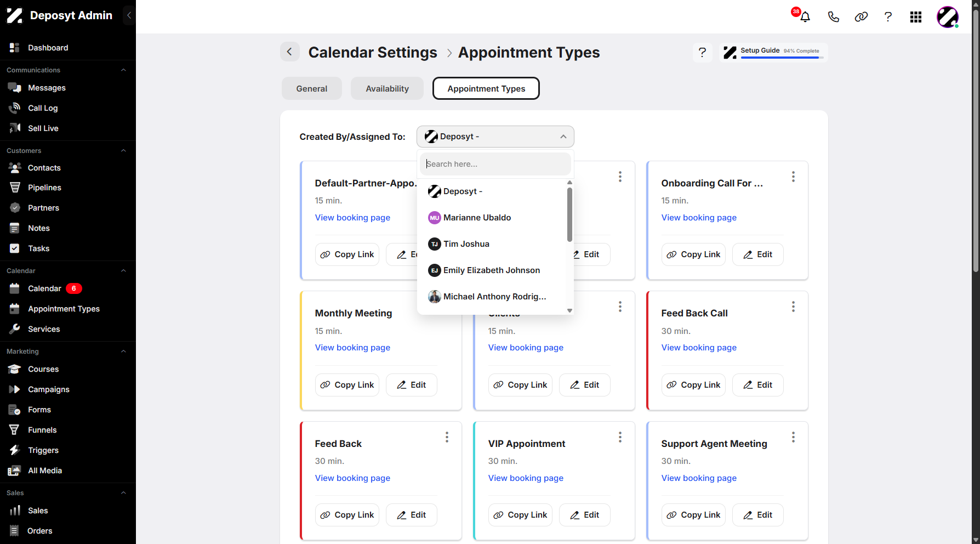Open View booking page for Onboarding Call
Screen dimensions: 980x544
click(x=699, y=218)
